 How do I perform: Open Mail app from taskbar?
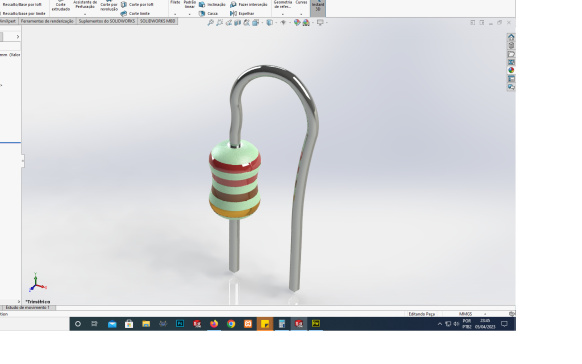point(112,324)
